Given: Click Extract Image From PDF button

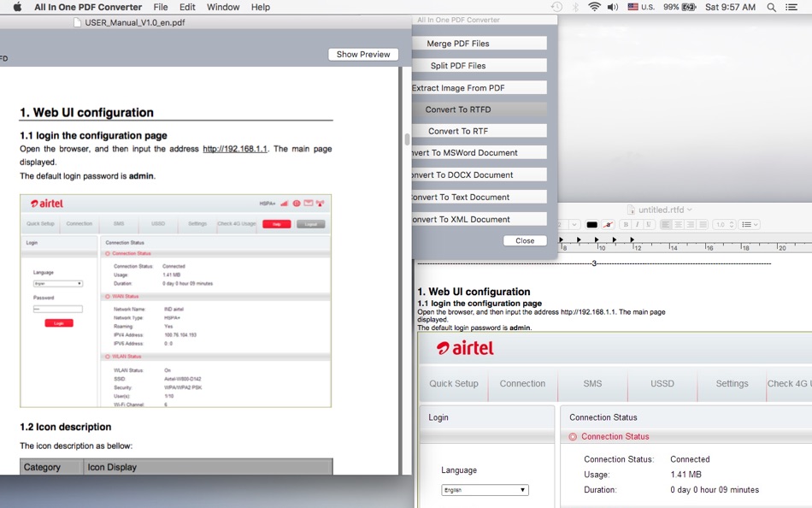Looking at the screenshot, I should (479, 87).
